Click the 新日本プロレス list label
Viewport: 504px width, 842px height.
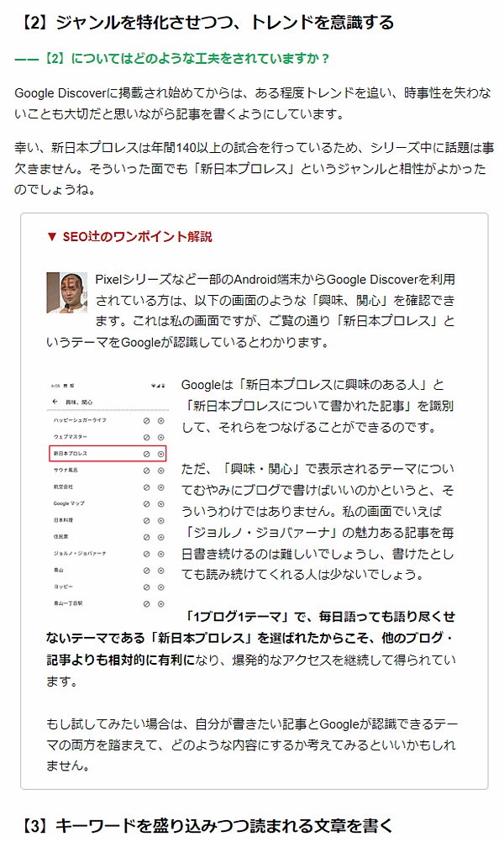coord(70,453)
